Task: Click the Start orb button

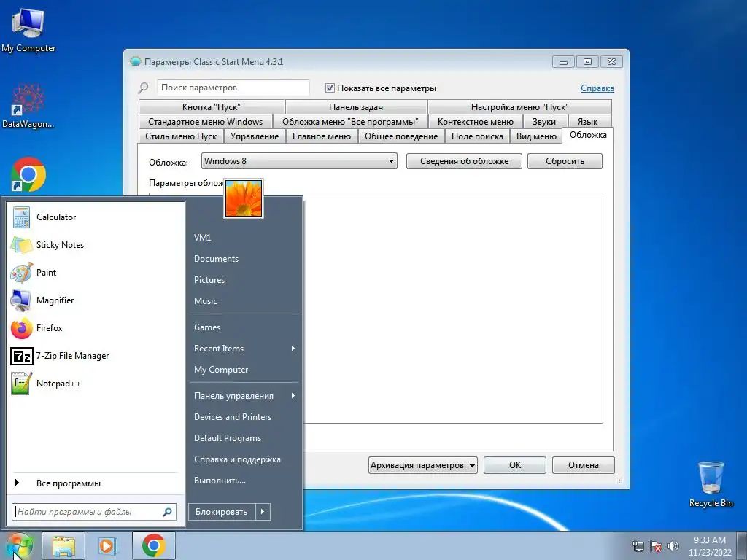Action: click(19, 545)
